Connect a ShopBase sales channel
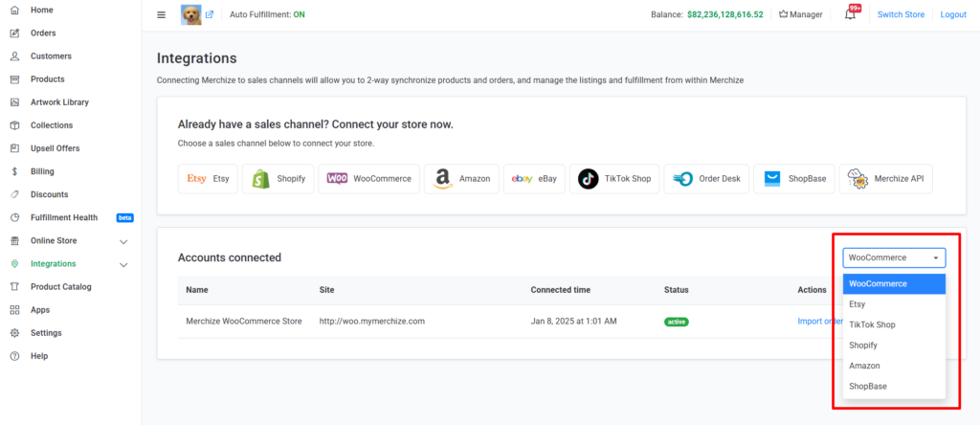The height and width of the screenshot is (425, 980). pyautogui.click(x=794, y=179)
